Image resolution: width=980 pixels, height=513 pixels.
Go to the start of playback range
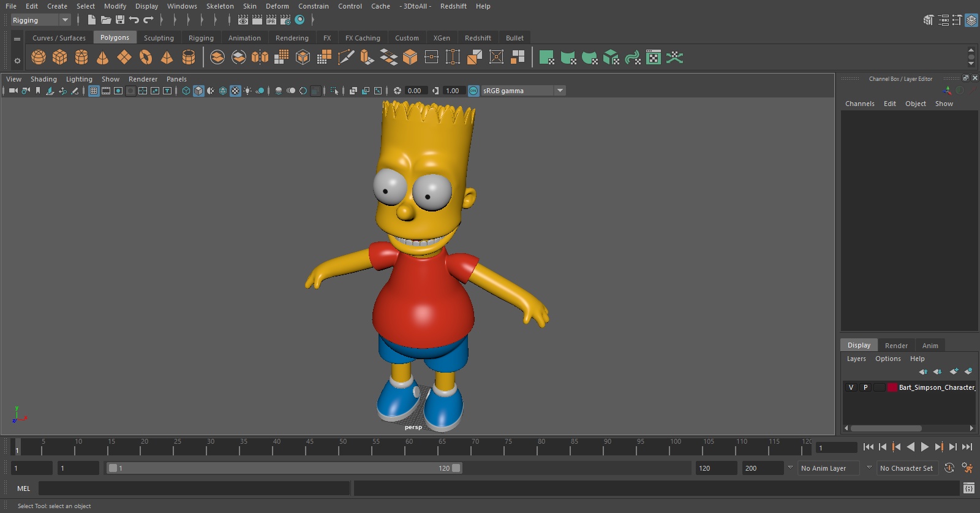(868, 447)
